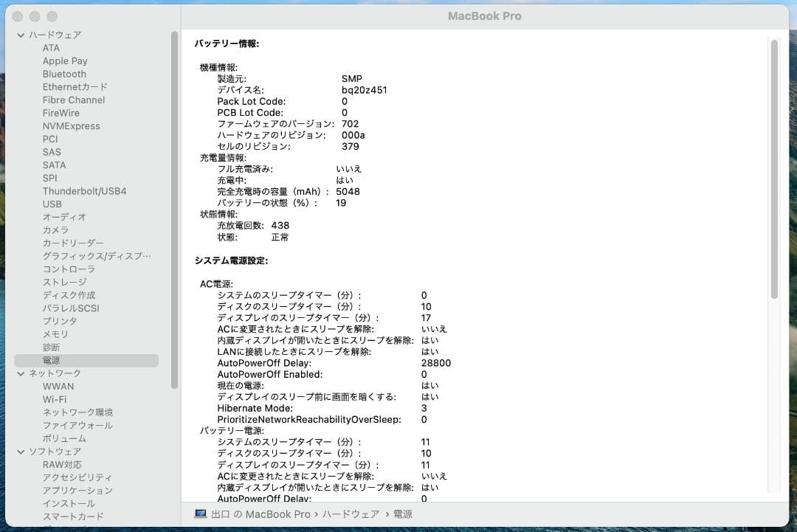Click ハードウェア in the breadcrumb path

[x=351, y=514]
